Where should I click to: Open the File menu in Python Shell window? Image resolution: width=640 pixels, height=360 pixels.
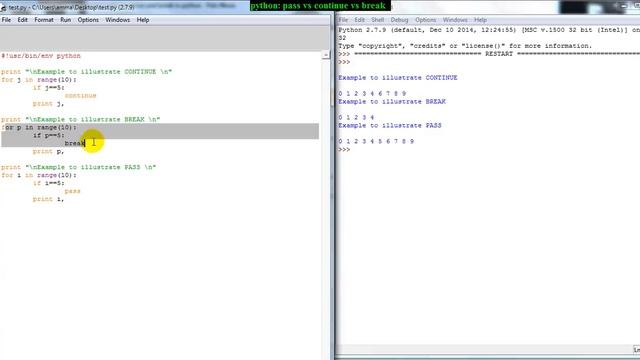point(343,20)
